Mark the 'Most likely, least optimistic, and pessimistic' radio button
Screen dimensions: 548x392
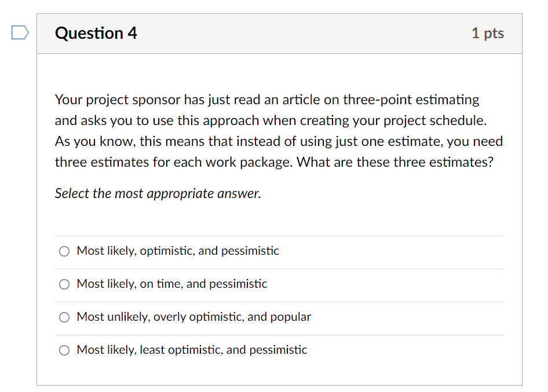click(x=64, y=350)
